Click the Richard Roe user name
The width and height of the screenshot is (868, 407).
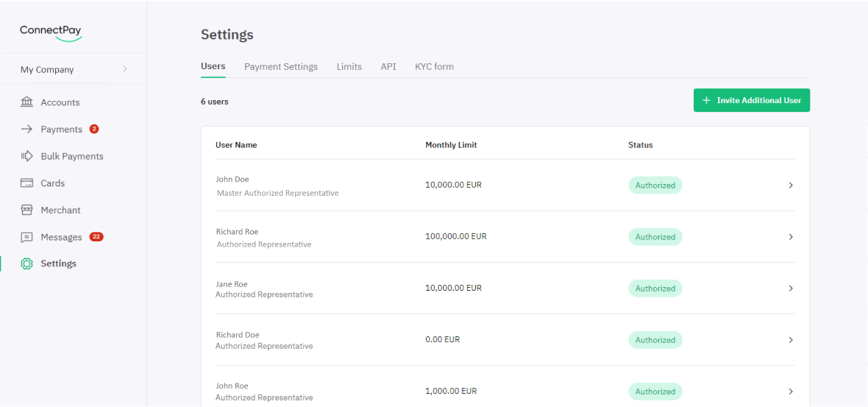[x=238, y=231]
